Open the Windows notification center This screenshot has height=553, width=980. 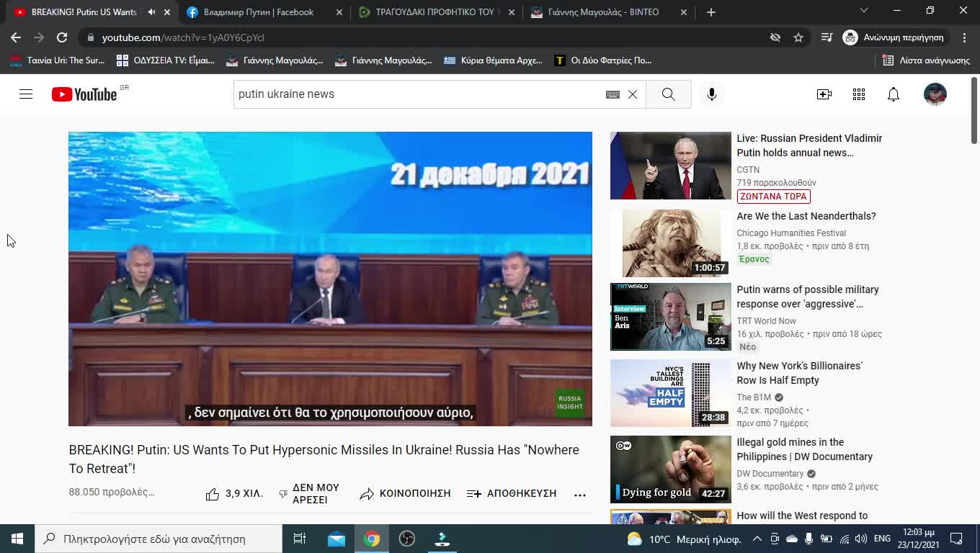point(956,539)
